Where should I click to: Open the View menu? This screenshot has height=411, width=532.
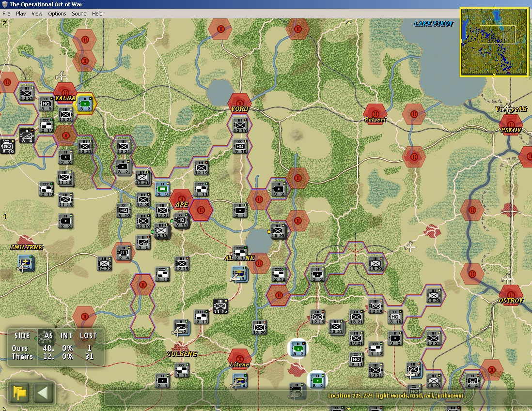click(37, 14)
